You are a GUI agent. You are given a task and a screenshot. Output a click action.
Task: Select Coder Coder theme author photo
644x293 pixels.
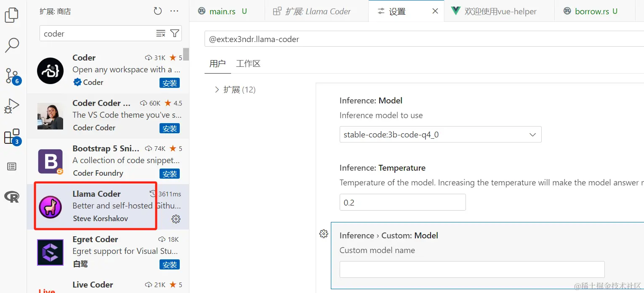click(50, 116)
